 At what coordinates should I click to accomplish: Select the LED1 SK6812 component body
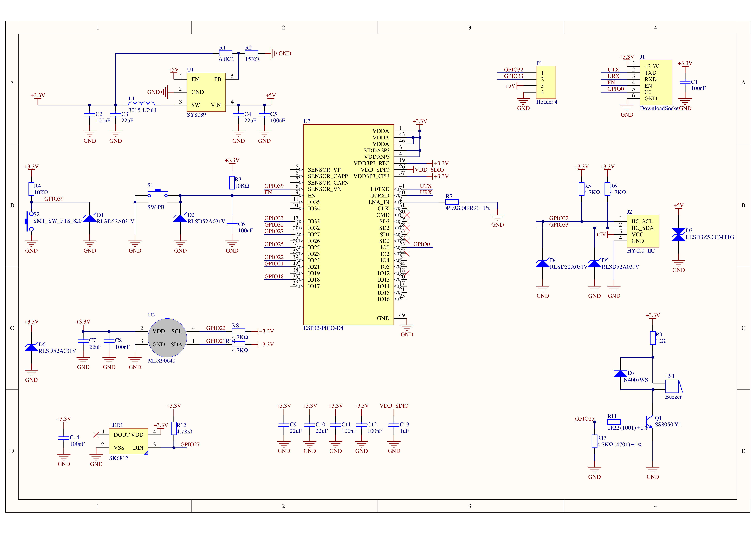pos(128,441)
